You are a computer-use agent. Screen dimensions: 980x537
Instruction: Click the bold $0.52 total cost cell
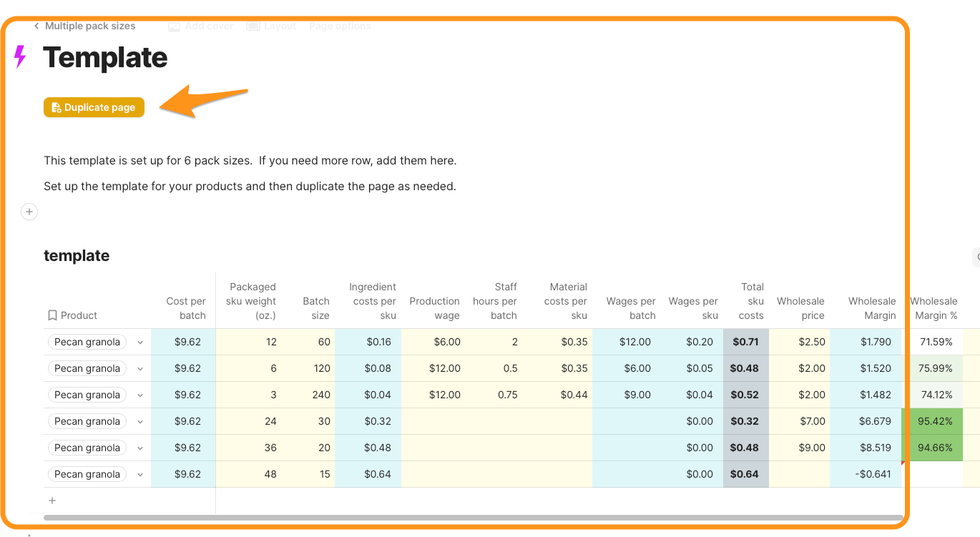pyautogui.click(x=746, y=395)
